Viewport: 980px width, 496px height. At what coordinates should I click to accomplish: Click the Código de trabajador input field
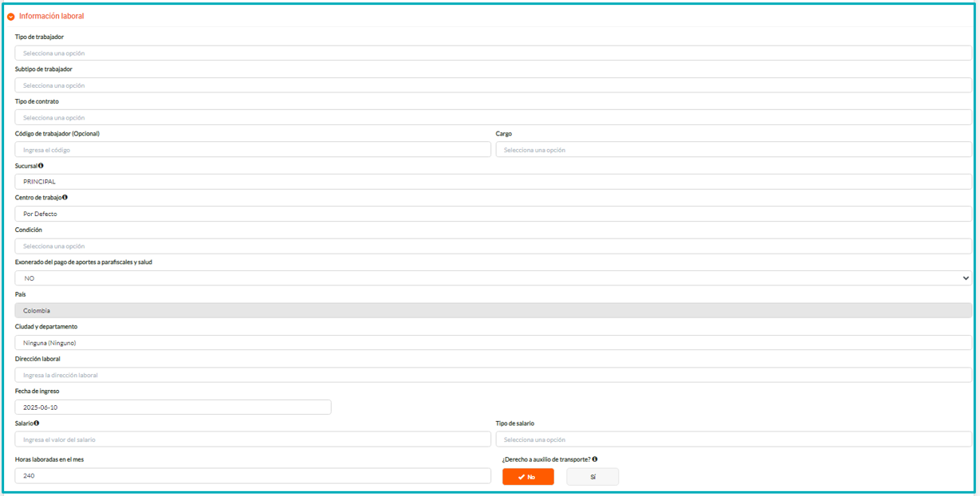(252, 150)
